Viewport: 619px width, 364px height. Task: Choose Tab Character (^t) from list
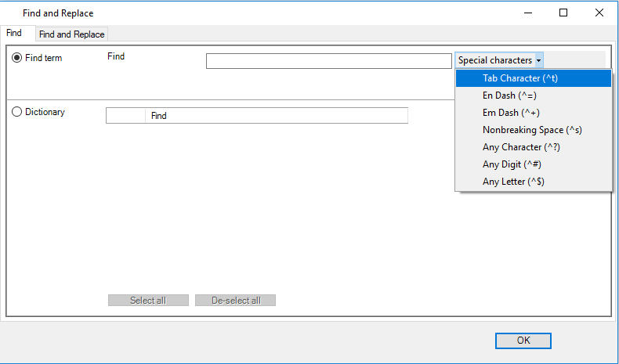tap(534, 78)
